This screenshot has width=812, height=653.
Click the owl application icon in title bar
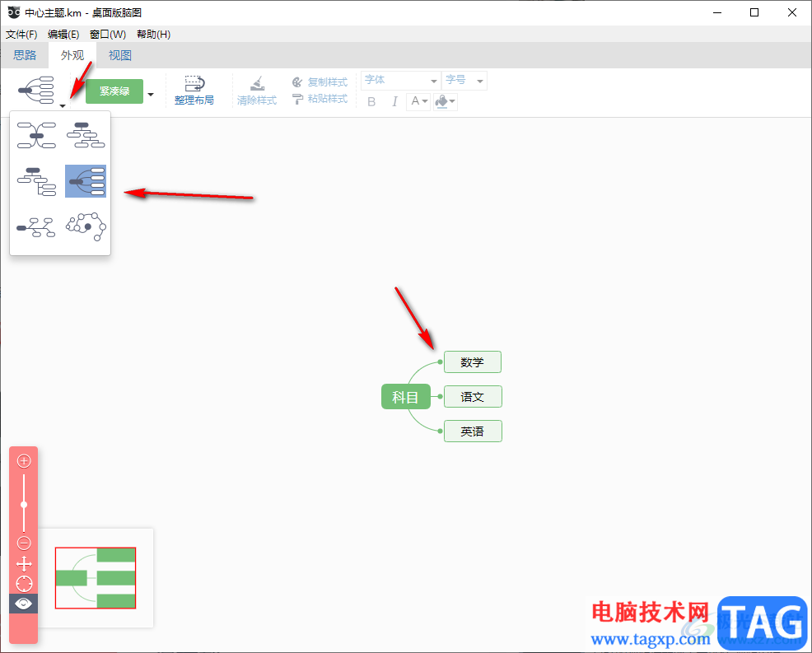click(14, 12)
